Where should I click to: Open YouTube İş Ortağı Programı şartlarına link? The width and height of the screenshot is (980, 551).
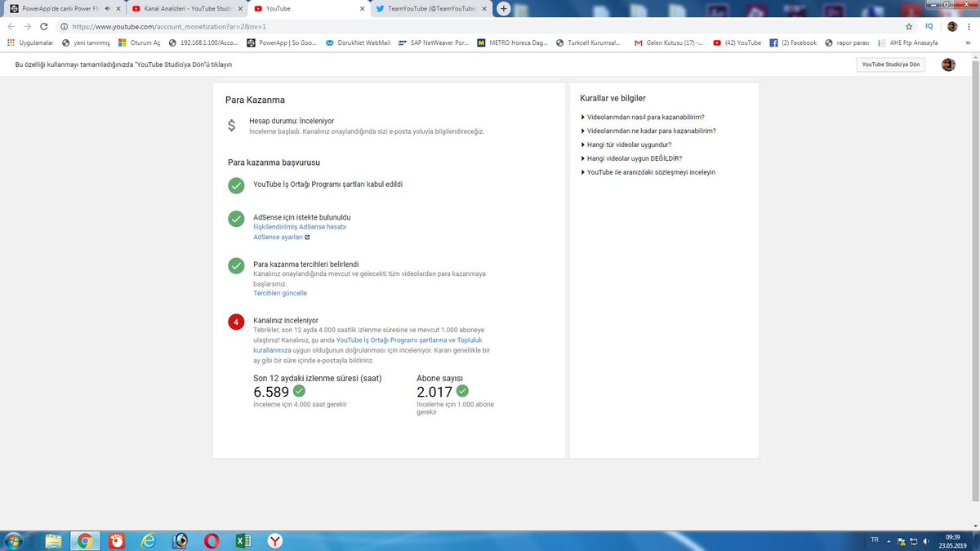click(391, 340)
